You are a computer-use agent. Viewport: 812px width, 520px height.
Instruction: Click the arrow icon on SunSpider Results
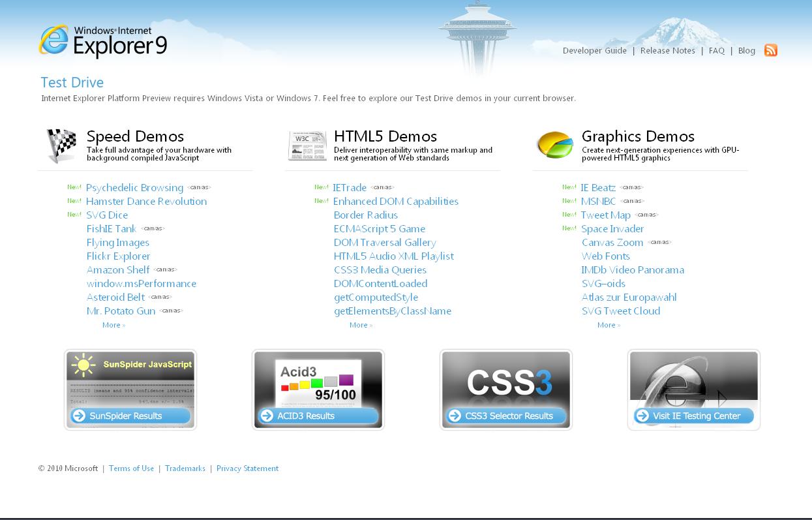(79, 416)
